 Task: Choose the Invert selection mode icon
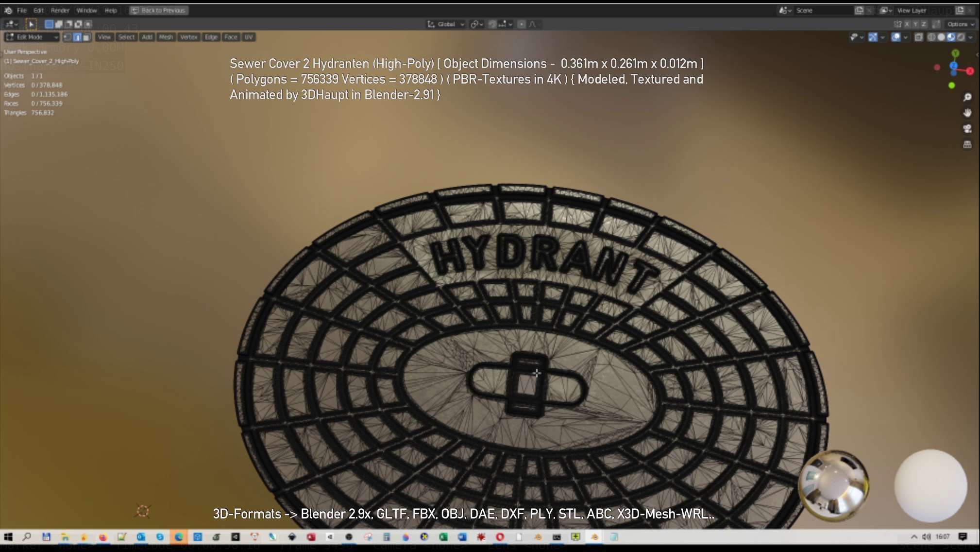78,24
